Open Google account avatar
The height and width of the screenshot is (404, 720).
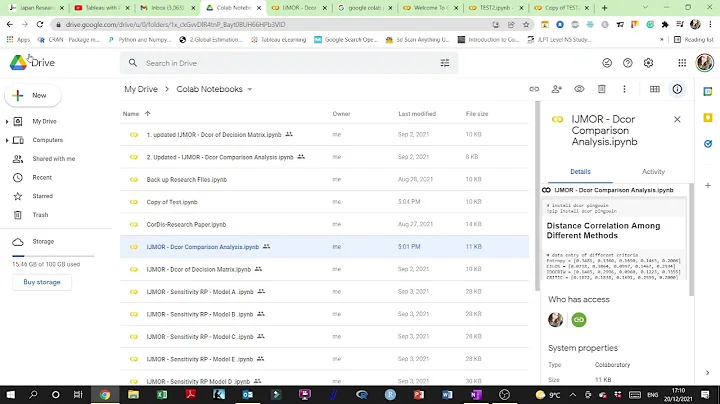point(704,63)
